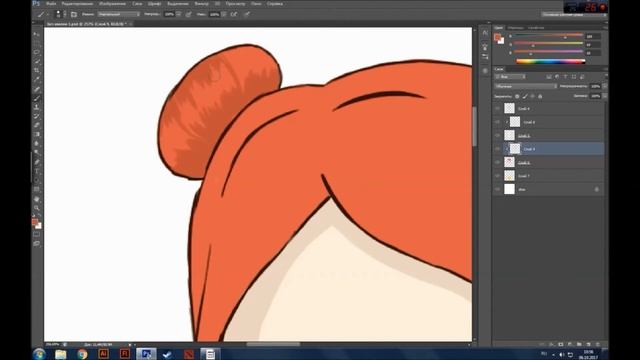Open the layer blend mode dropdown
The image size is (640, 360).
[x=526, y=87]
